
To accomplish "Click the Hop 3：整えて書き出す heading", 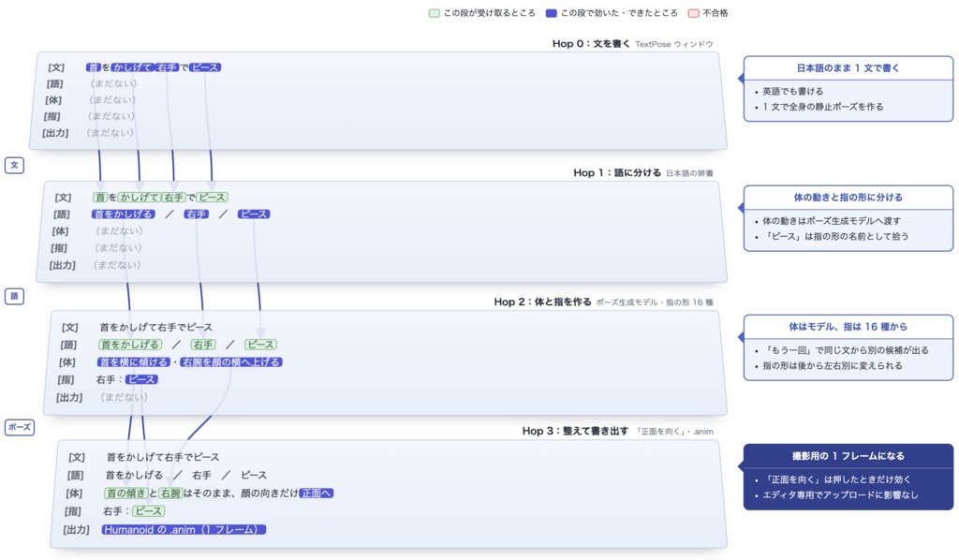I will [x=575, y=431].
